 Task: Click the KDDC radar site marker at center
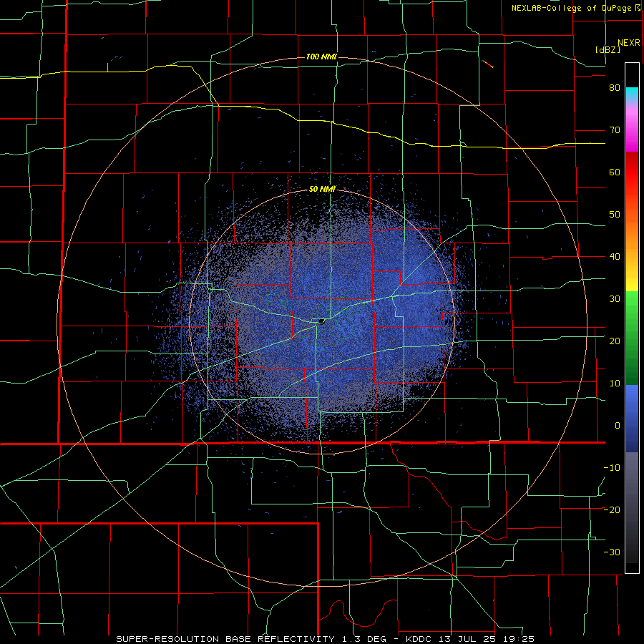pos(321,321)
